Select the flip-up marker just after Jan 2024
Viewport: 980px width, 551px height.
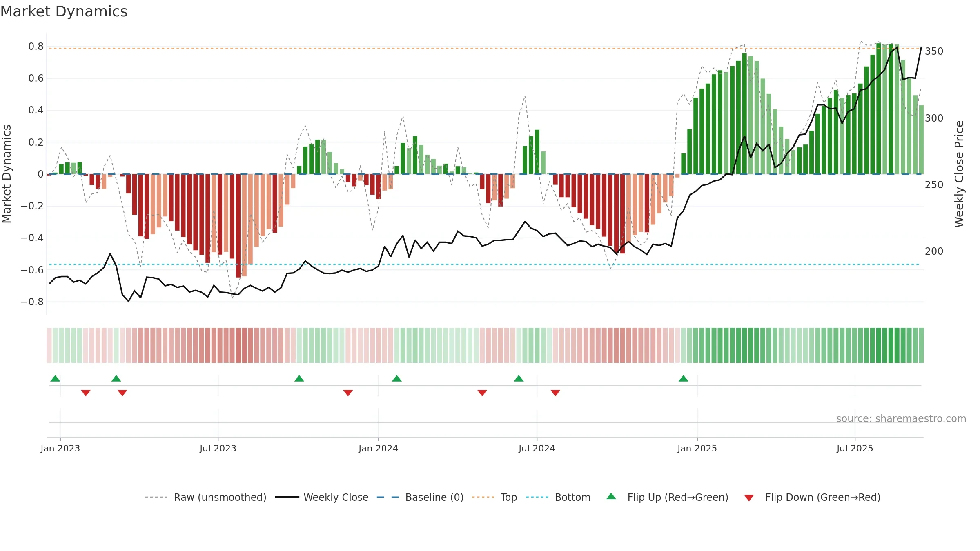397,378
